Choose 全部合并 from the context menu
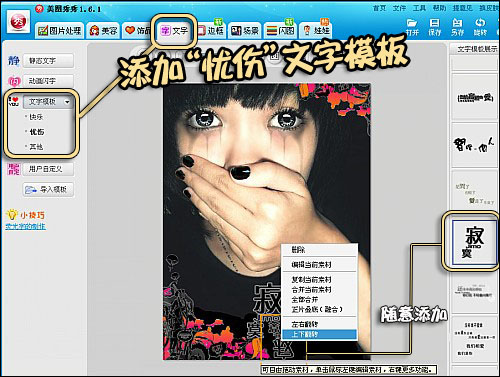 tap(320, 300)
